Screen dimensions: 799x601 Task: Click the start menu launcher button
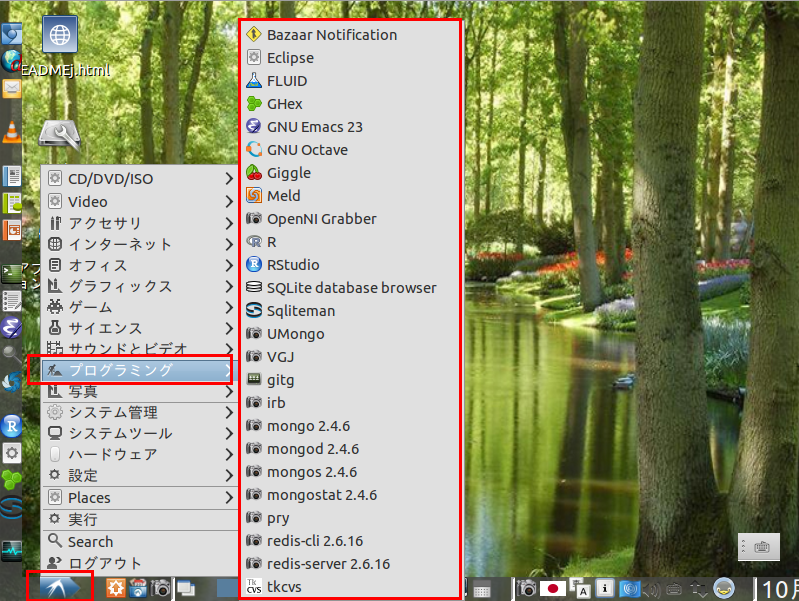click(x=60, y=588)
